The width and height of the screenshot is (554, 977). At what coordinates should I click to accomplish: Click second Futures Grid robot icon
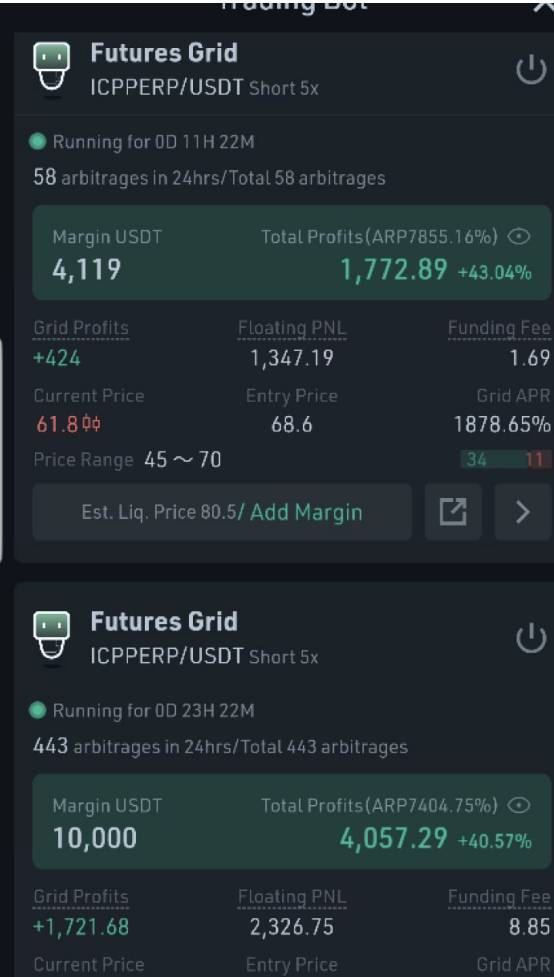(52, 639)
